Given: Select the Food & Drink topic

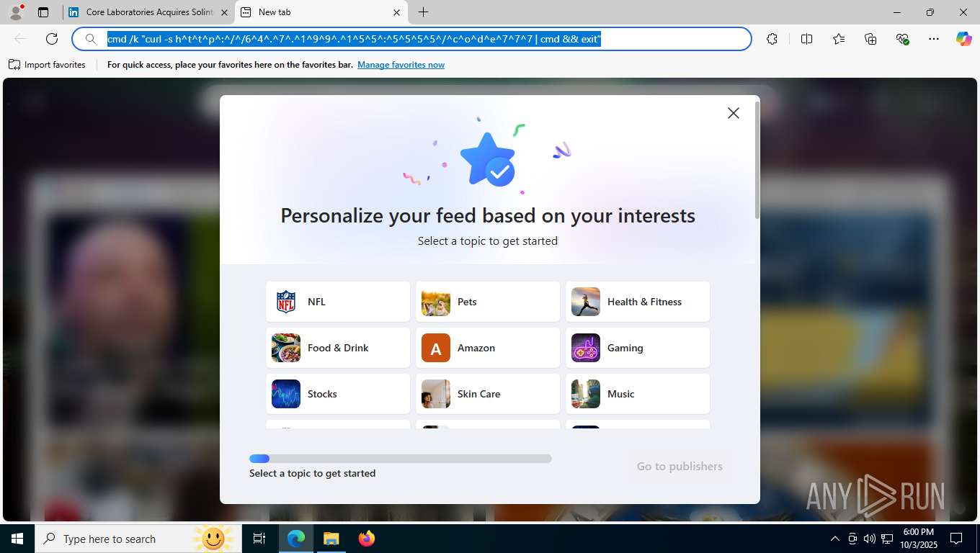Looking at the screenshot, I should coord(338,348).
